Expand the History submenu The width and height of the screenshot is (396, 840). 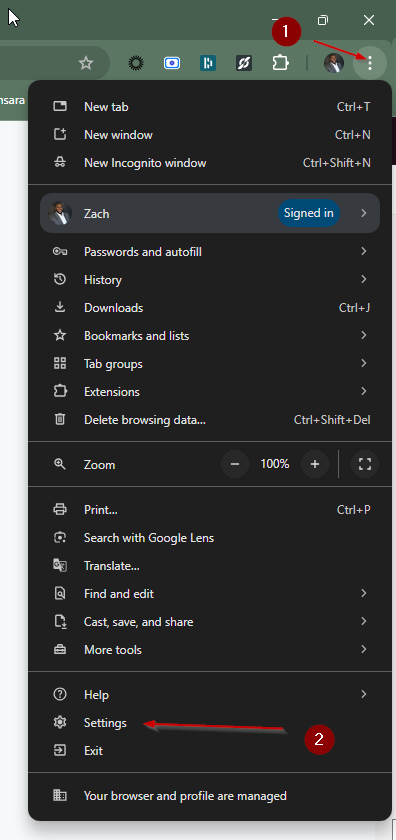click(x=210, y=280)
